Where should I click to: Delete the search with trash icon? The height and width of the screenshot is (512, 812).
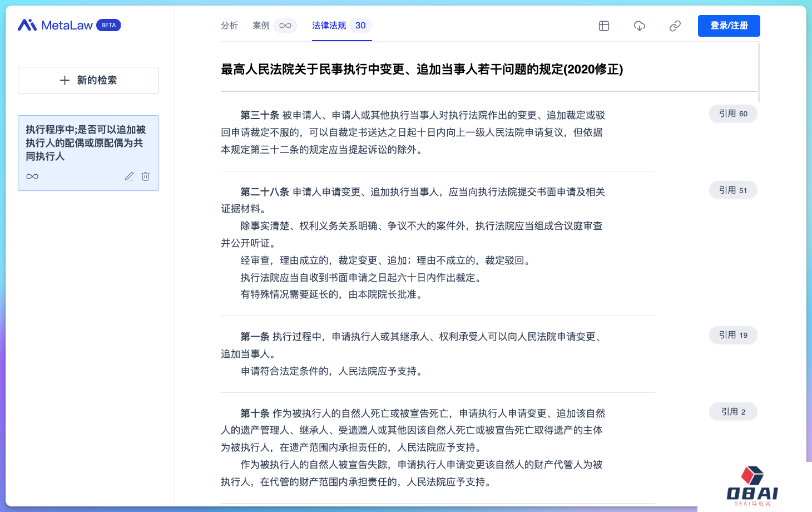pyautogui.click(x=146, y=176)
